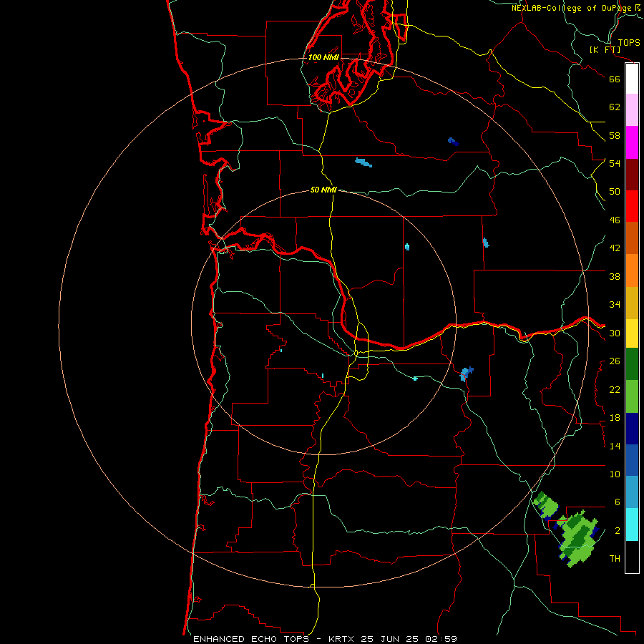
Task: Click the legend value 10
Action: (x=615, y=474)
